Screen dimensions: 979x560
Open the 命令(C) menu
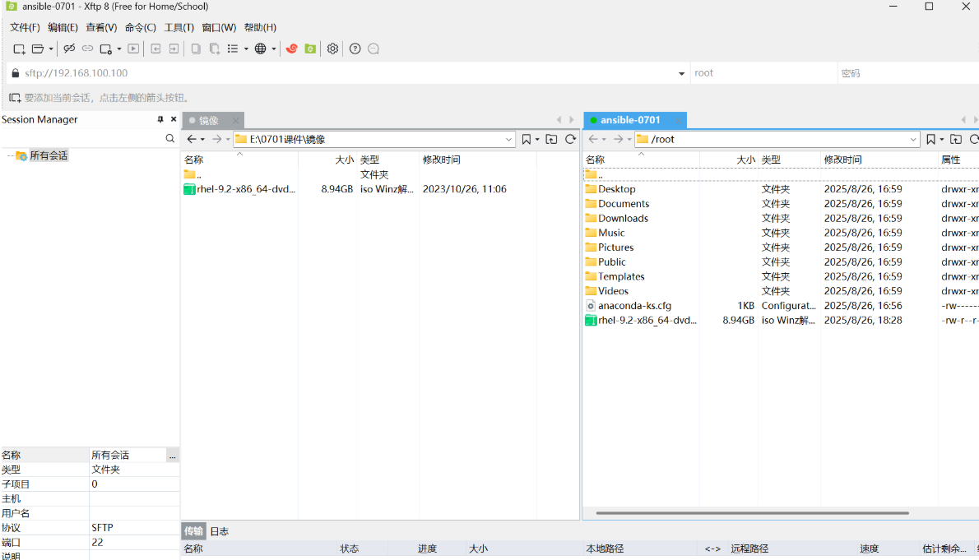point(141,27)
